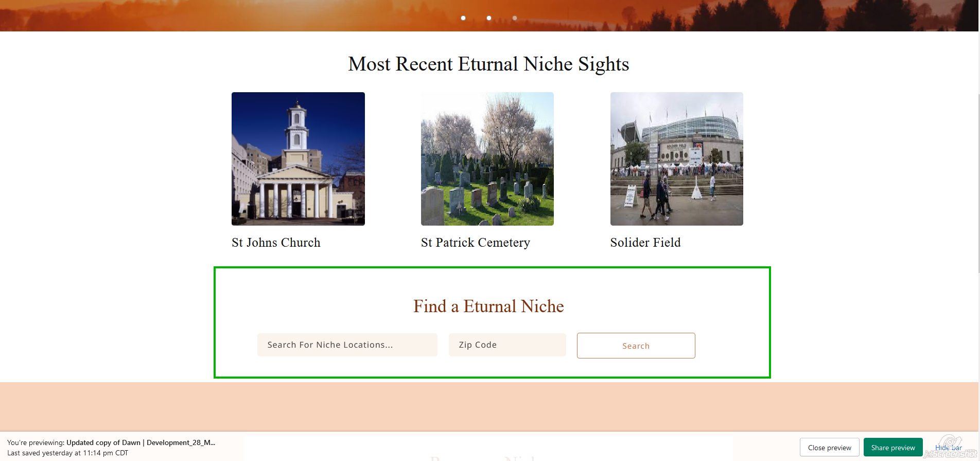The width and height of the screenshot is (980, 461).
Task: Focus the Search For Niche Locations field
Action: tap(347, 345)
